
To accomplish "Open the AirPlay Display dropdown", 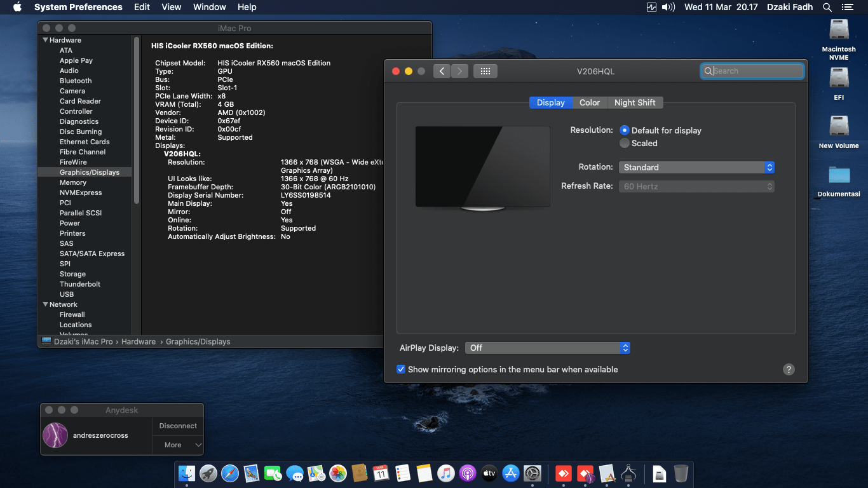I will pos(548,348).
